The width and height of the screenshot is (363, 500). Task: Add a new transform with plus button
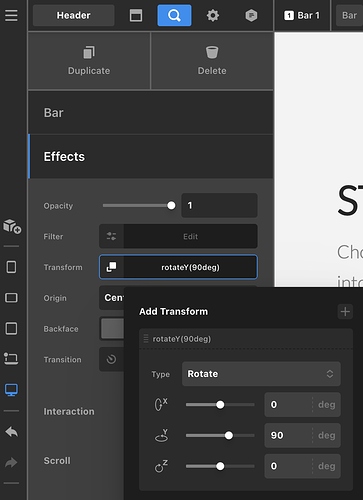click(345, 311)
